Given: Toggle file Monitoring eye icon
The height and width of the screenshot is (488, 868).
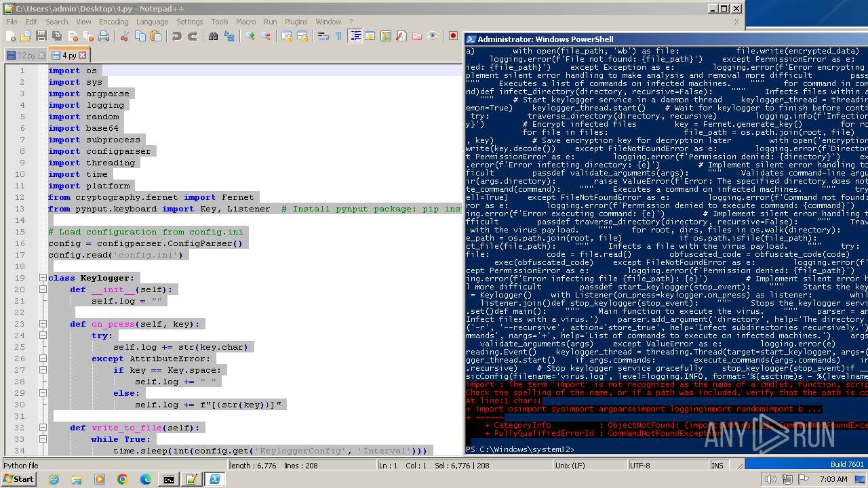Looking at the screenshot, I should (x=433, y=36).
